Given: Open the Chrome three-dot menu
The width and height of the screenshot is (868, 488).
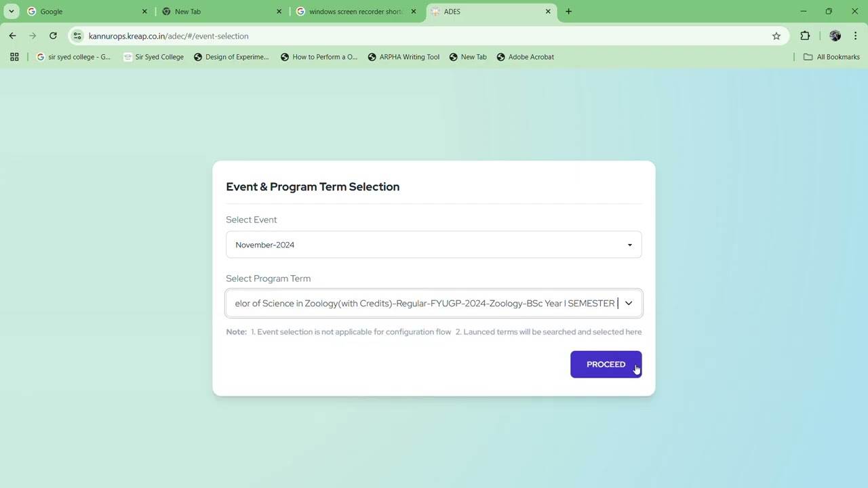Looking at the screenshot, I should [856, 36].
